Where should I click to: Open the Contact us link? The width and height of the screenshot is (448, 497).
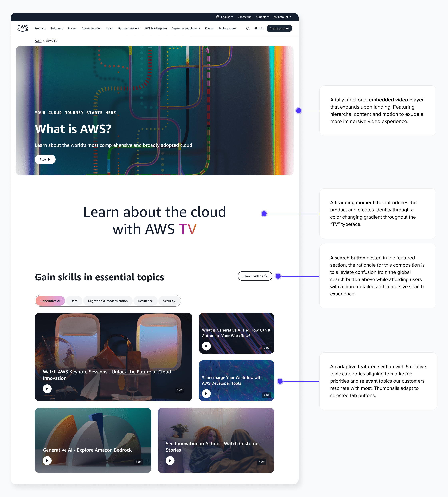pos(244,17)
